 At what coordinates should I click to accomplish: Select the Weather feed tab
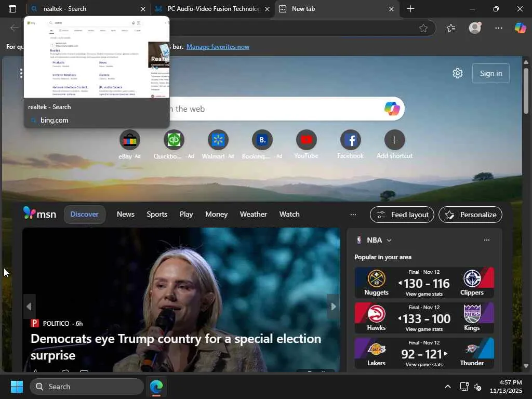253,215
